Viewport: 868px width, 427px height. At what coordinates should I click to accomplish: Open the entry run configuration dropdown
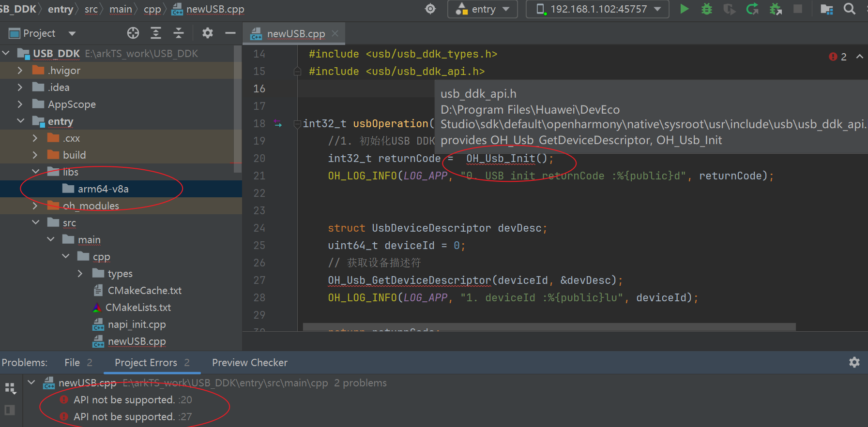pyautogui.click(x=483, y=9)
